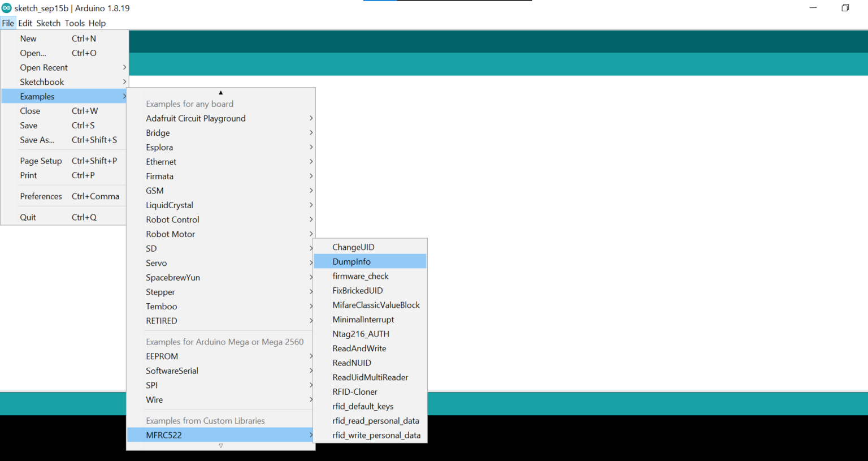Image resolution: width=868 pixels, height=461 pixels.
Task: Select the ChangeUID example
Action: pyautogui.click(x=353, y=247)
